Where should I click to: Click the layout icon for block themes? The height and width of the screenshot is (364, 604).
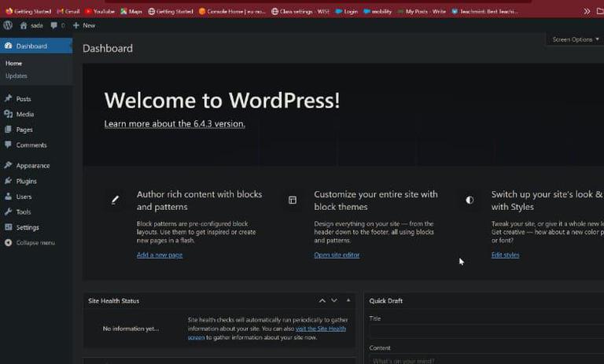pos(293,200)
